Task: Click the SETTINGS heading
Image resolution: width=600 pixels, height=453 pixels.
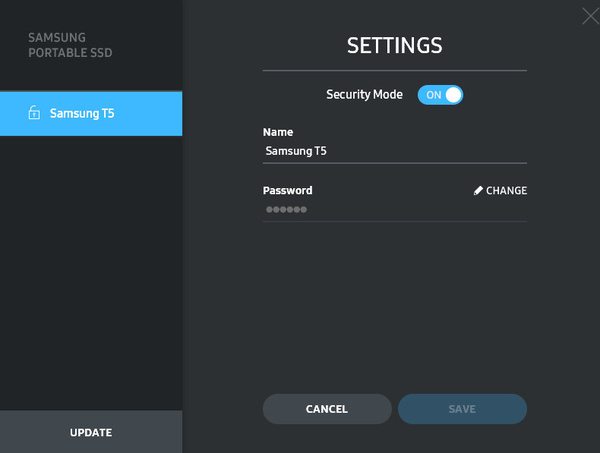Action: click(x=394, y=45)
